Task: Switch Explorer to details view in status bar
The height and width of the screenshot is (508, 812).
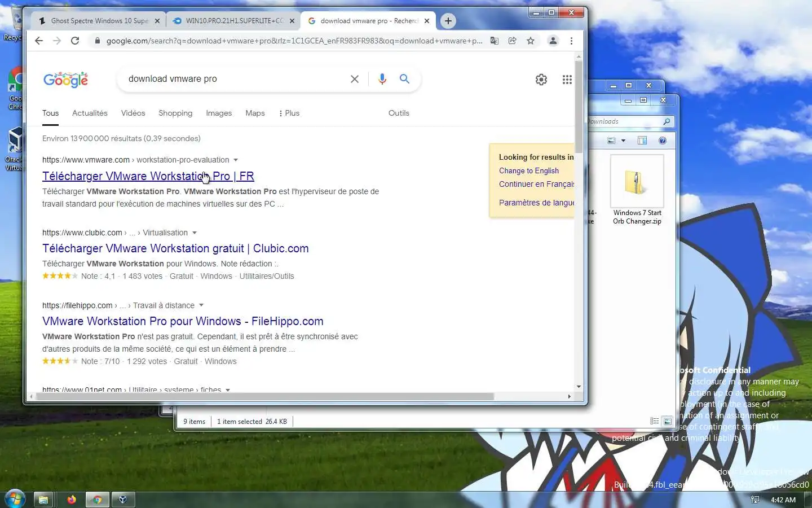Action: click(x=654, y=421)
